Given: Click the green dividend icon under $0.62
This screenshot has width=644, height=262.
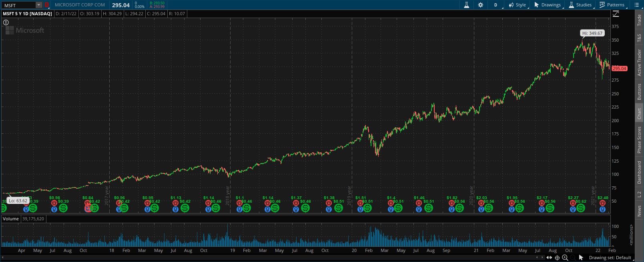Looking at the screenshot, I should click(580, 208).
